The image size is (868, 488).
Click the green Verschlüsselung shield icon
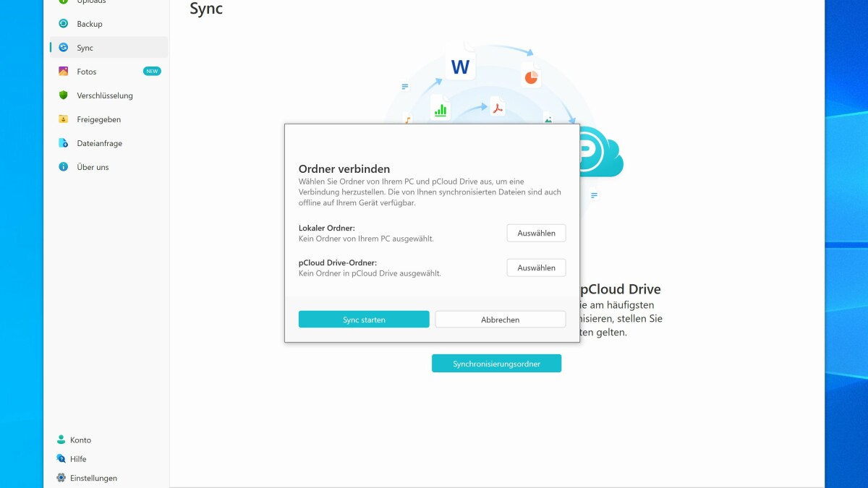63,95
